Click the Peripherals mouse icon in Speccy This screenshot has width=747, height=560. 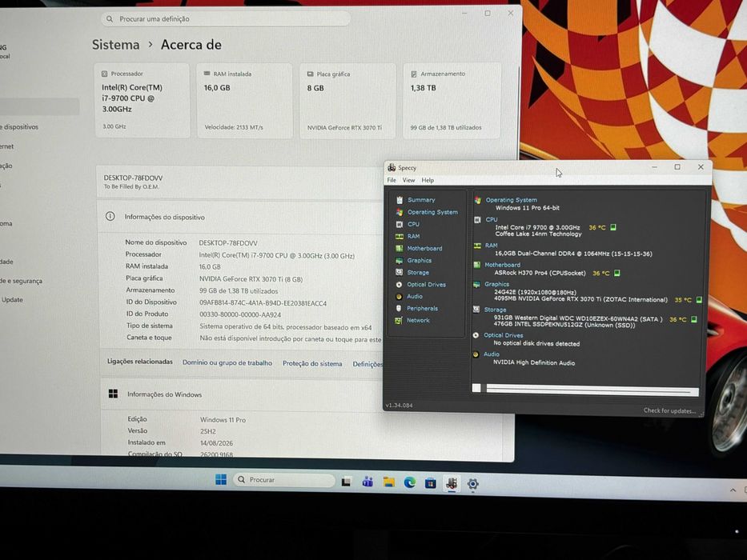[399, 308]
